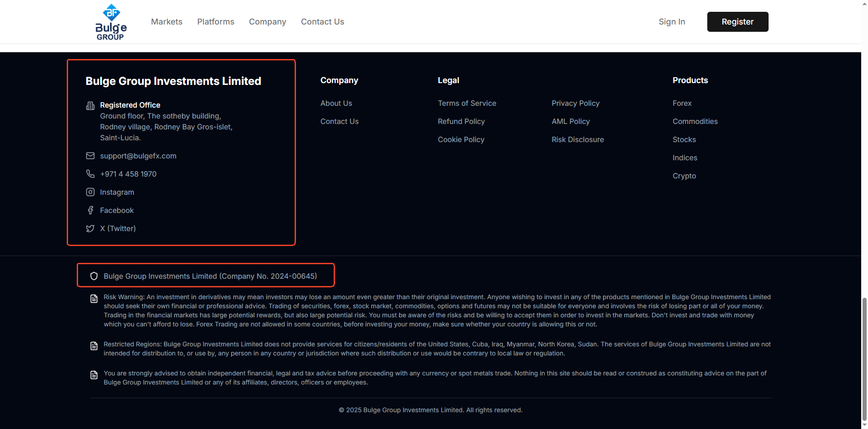Click the shield icon beside company number
The image size is (868, 429).
pos(94,276)
